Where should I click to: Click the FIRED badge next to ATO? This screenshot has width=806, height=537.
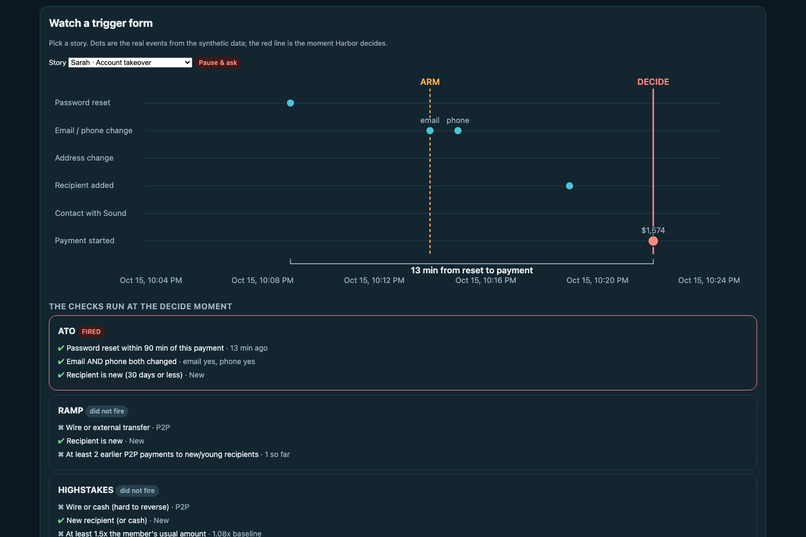(x=91, y=331)
